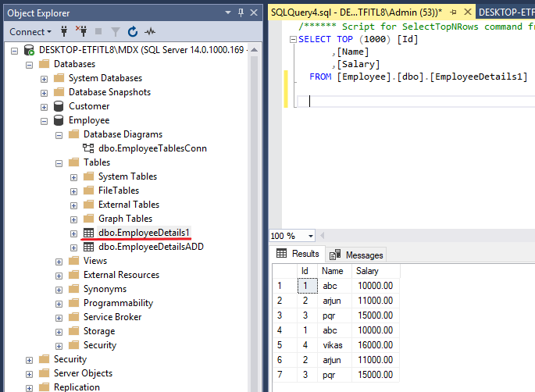This screenshot has width=535, height=392.
Task: Click the diagram icon beside dbo.EmployeeTablesConn
Action: [88, 148]
